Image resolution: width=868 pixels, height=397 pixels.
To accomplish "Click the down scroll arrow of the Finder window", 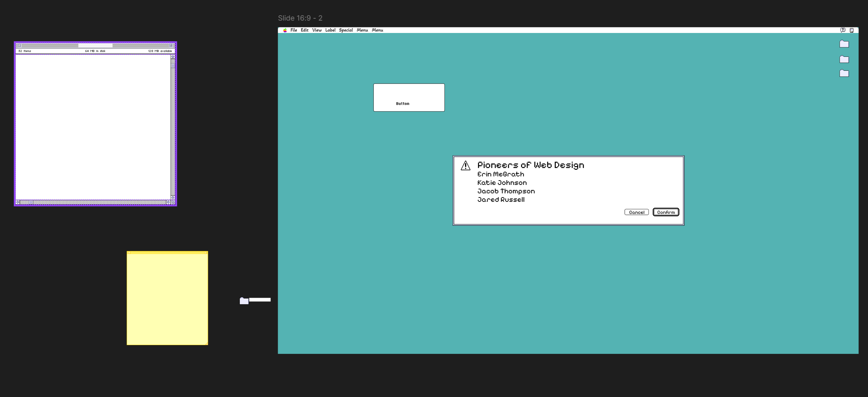I will (x=173, y=198).
